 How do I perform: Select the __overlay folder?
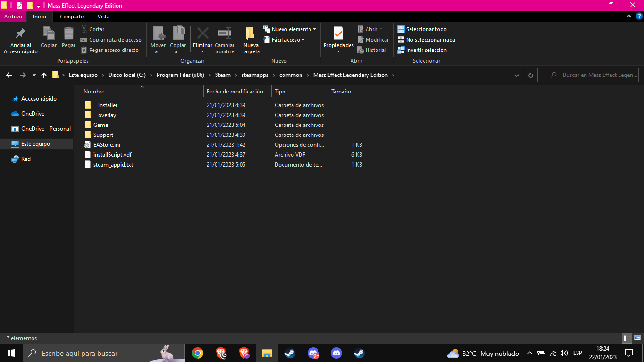click(x=100, y=115)
